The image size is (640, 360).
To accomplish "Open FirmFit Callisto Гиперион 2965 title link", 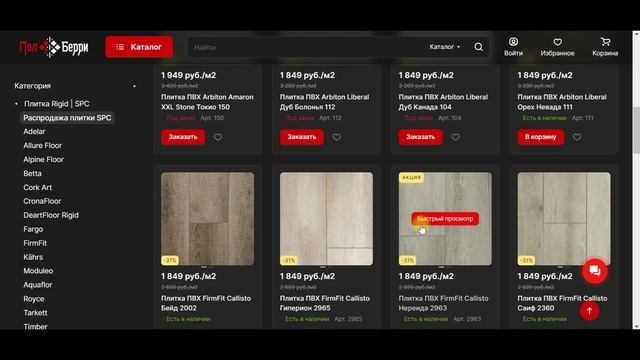I will click(x=324, y=303).
